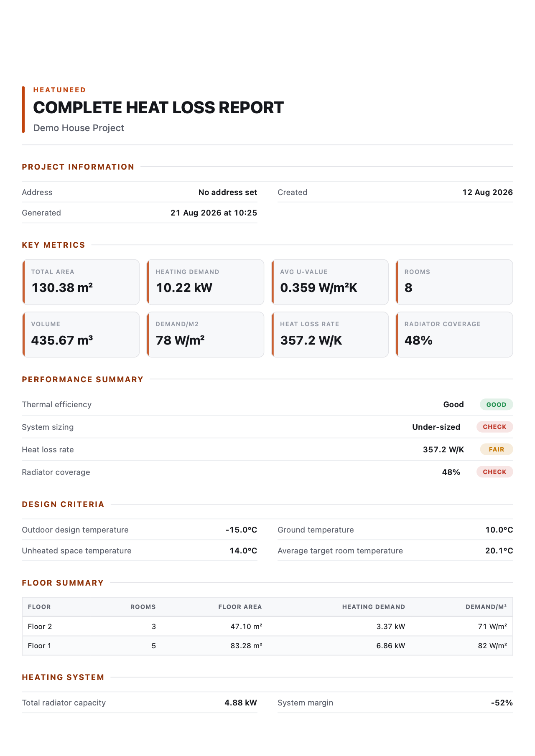Click the FLOOR AREA column header

coord(240,607)
